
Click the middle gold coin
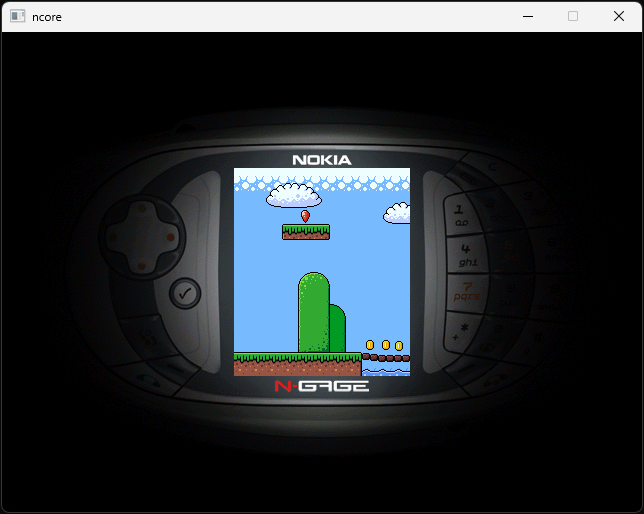tap(385, 345)
